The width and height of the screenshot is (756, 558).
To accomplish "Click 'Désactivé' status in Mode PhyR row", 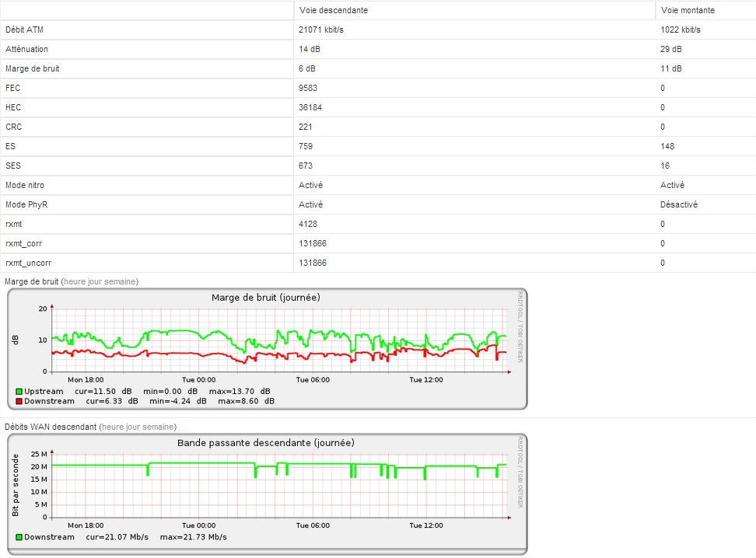I will pos(679,204).
